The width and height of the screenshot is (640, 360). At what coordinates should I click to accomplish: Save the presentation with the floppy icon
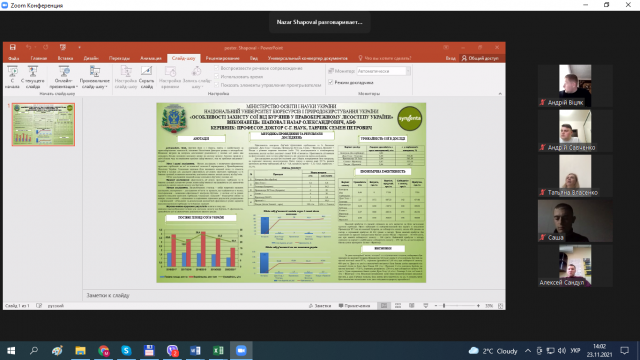coord(13,47)
